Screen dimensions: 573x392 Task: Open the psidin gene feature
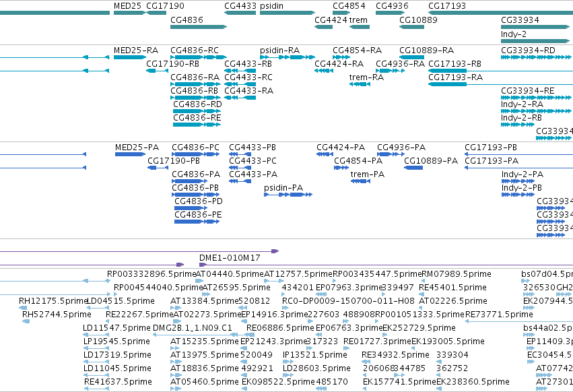tap(288, 13)
